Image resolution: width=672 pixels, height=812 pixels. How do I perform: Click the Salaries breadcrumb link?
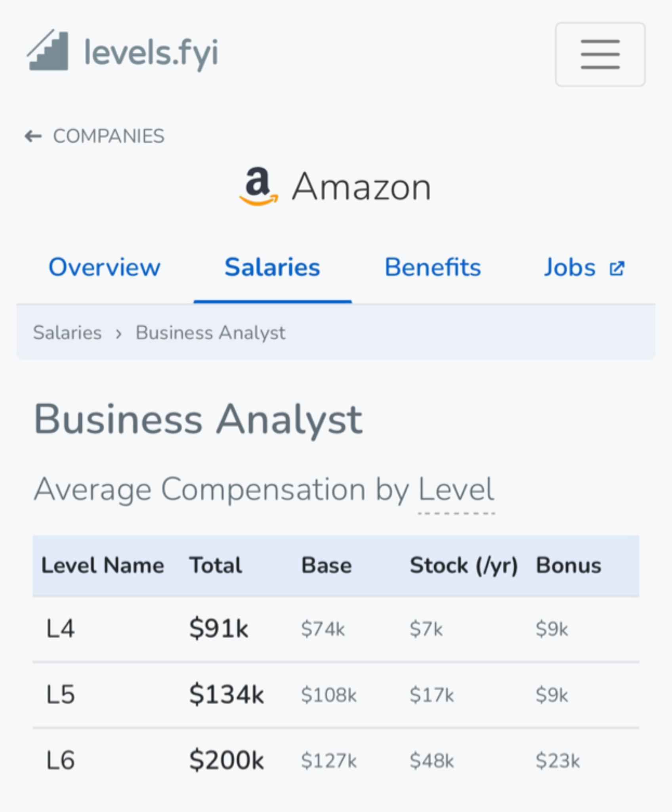[x=67, y=333]
